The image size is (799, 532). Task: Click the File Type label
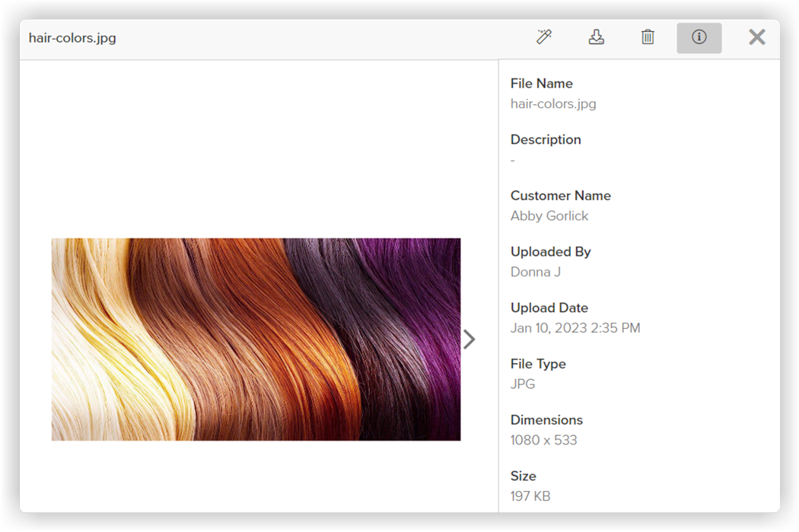tap(538, 364)
